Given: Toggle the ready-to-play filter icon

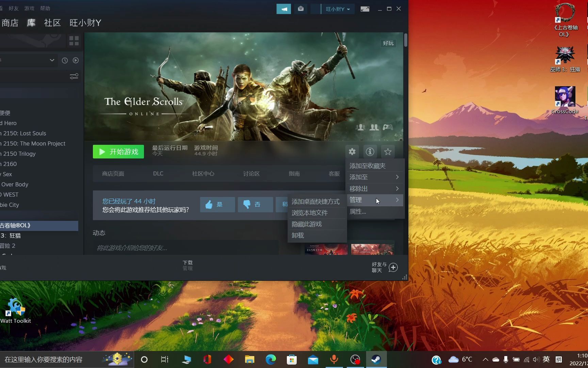Looking at the screenshot, I should tap(76, 60).
